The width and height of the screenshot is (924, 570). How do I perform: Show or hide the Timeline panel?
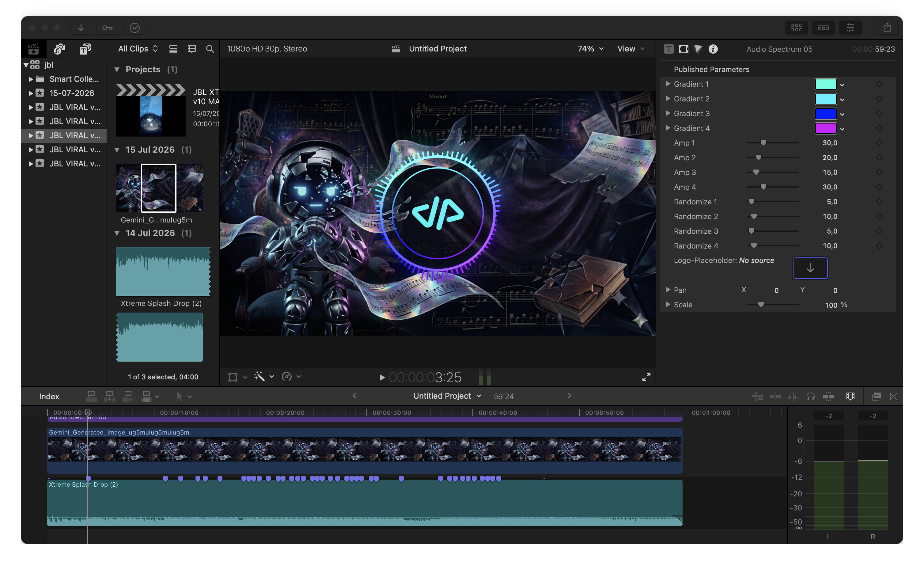pos(824,28)
